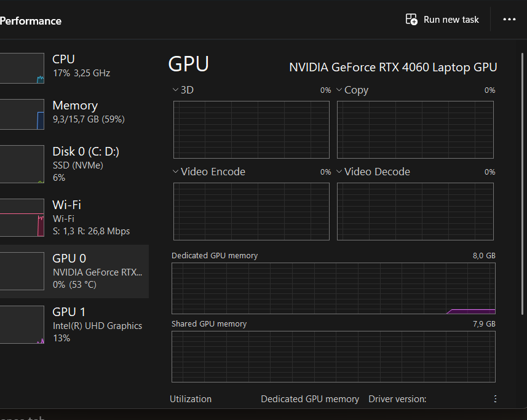This screenshot has width=527, height=420.
Task: Click the SSD (NVMe) disk type text
Action: point(78,165)
